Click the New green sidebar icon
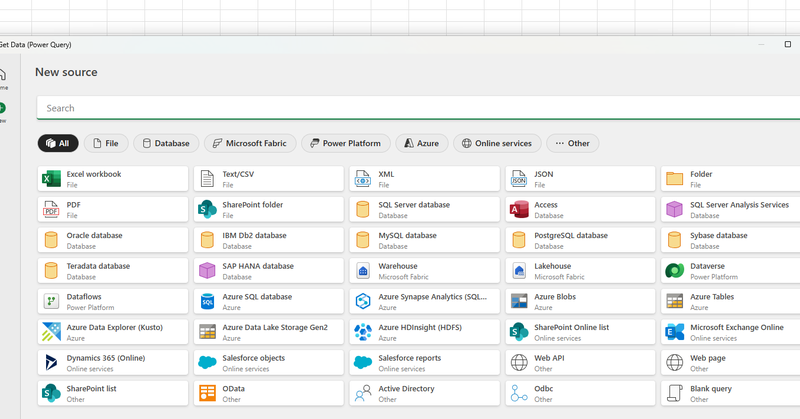800x419 pixels. [2, 108]
